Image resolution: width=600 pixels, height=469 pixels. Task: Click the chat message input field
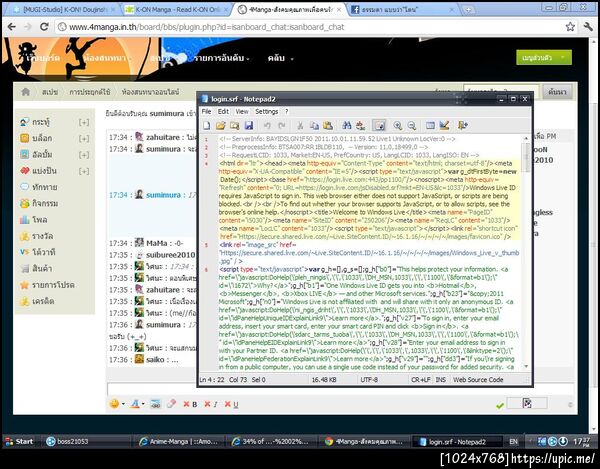coord(341,389)
